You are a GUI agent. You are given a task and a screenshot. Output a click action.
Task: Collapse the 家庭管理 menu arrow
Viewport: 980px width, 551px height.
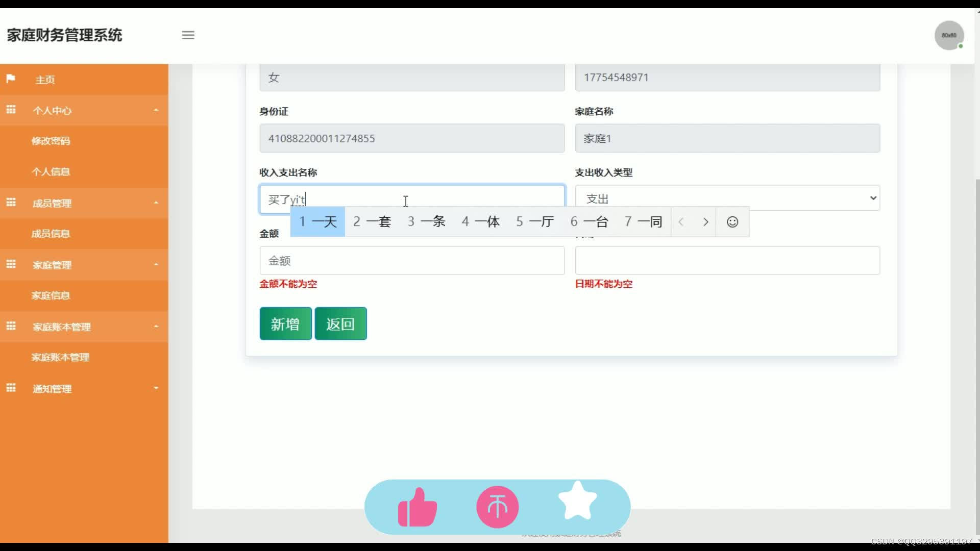coord(156,265)
